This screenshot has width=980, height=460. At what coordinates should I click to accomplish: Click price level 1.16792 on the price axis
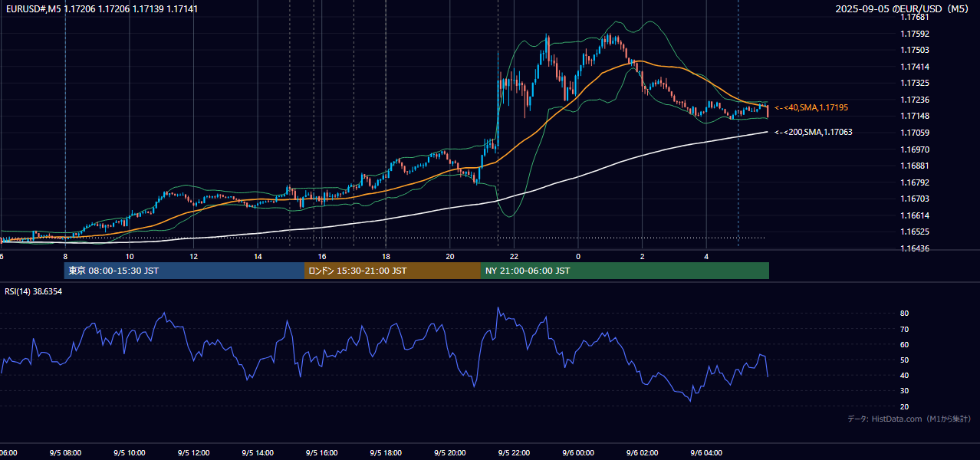914,182
